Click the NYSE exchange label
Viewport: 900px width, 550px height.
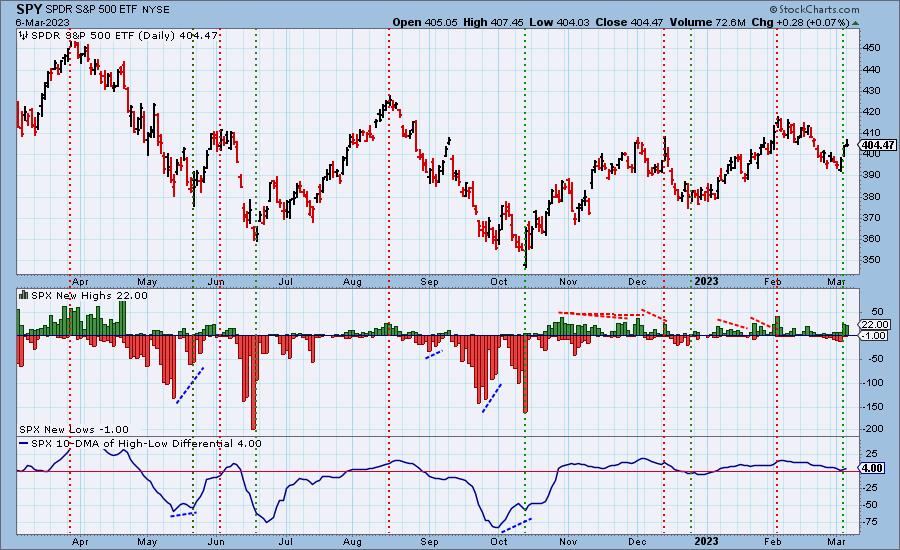[x=154, y=10]
